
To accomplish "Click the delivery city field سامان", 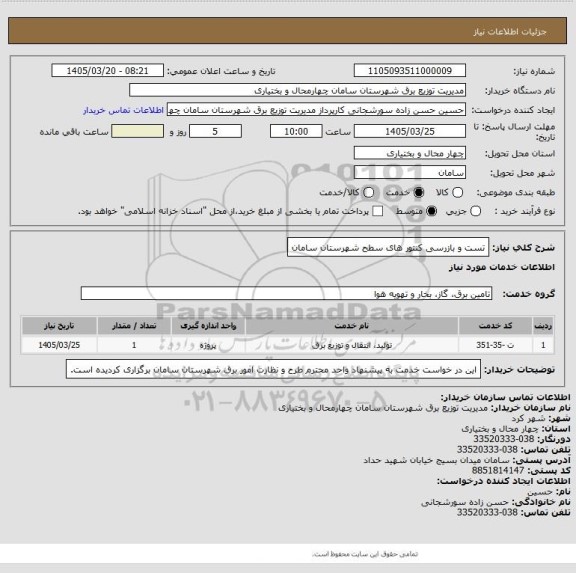I will (410, 173).
